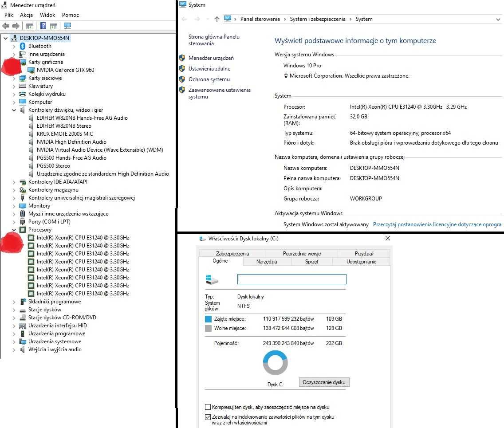
Task: Click the Oczyszczanie dysku button
Action: [x=324, y=382]
